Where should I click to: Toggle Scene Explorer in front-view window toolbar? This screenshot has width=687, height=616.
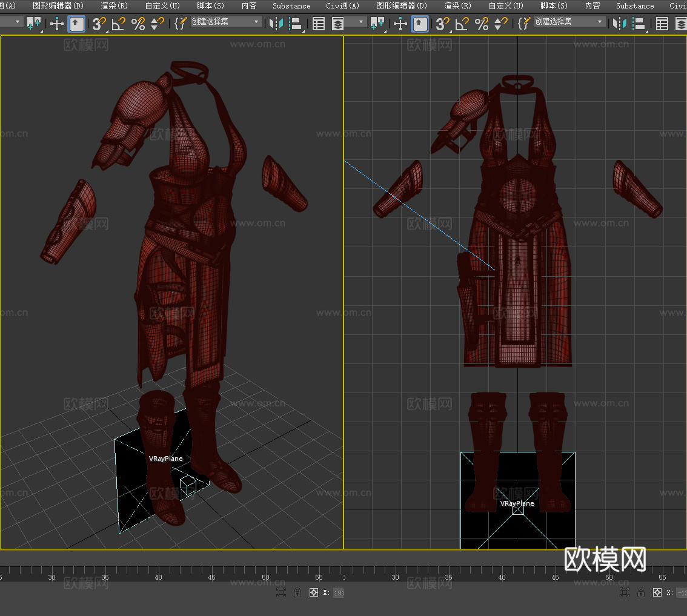point(662,24)
